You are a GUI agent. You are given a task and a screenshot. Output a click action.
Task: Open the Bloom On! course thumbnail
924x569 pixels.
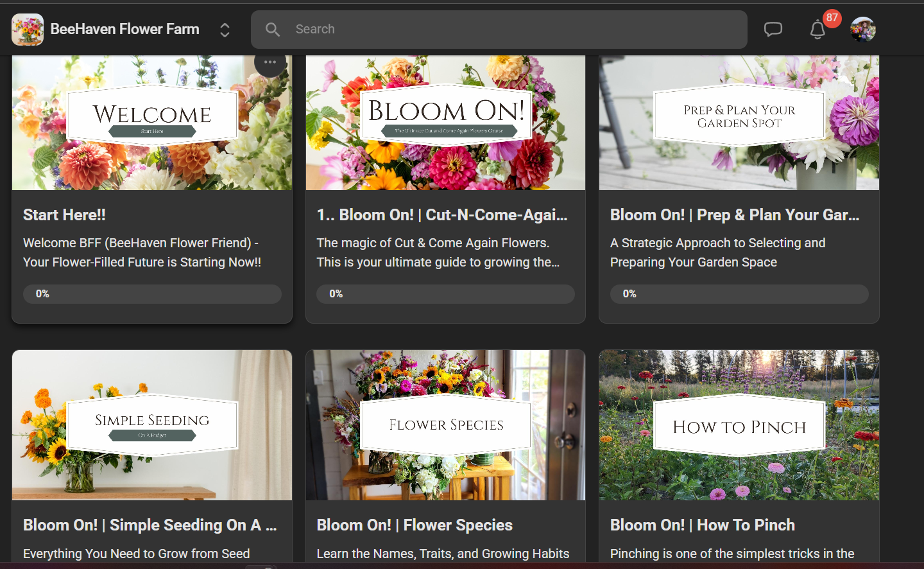tap(445, 123)
